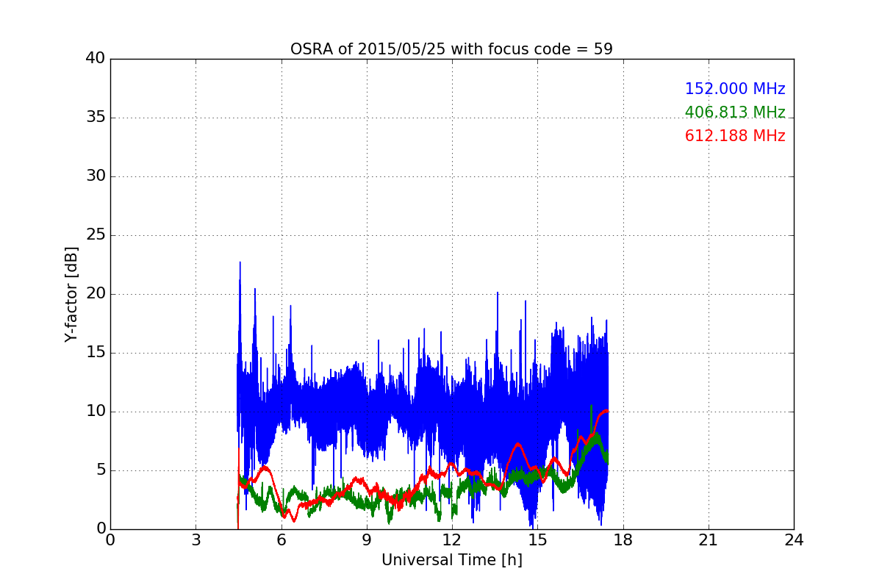Click the x-axis tick value 3
Image resolution: width=882 pixels, height=588 pixels.
coord(196,540)
